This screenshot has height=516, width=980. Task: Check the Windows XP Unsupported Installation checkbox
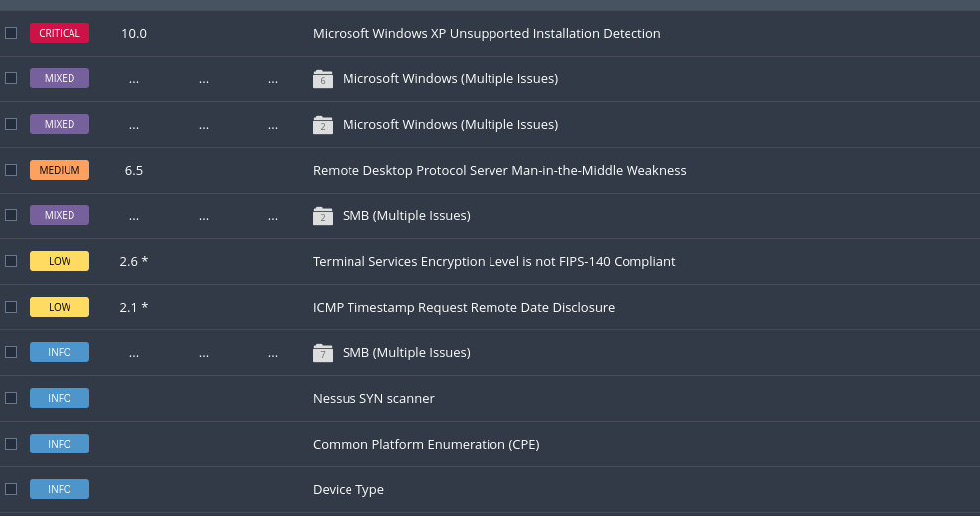tap(11, 33)
